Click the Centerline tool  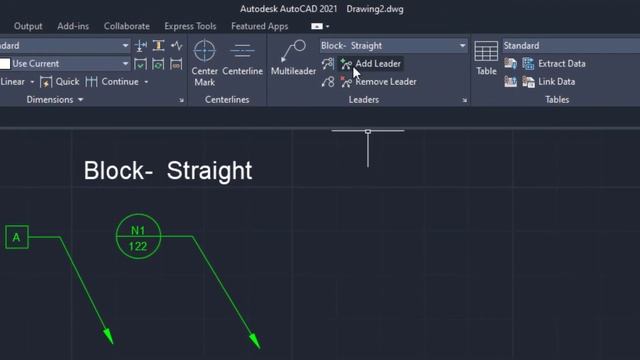pos(242,58)
